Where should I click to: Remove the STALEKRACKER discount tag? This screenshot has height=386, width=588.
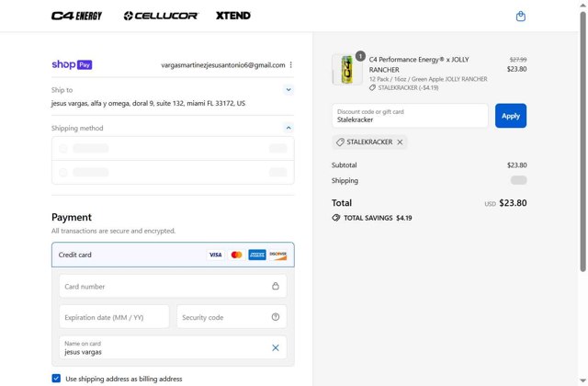click(x=400, y=142)
